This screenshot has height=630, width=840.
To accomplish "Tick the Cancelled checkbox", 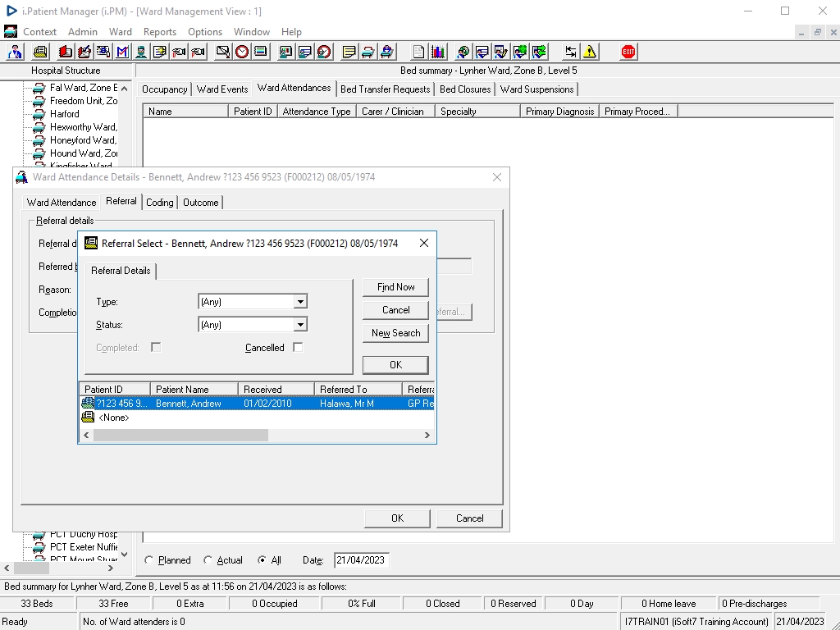I will pos(298,348).
